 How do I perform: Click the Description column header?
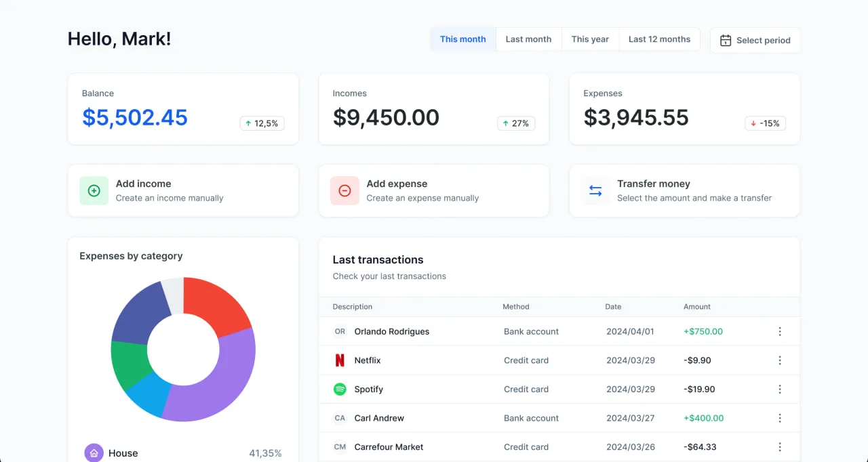[353, 307]
